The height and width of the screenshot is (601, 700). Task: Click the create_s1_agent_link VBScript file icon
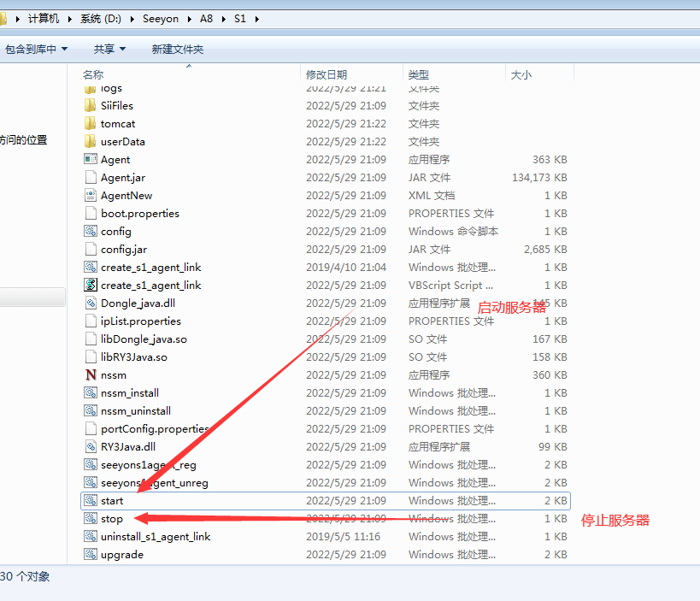coord(91,285)
